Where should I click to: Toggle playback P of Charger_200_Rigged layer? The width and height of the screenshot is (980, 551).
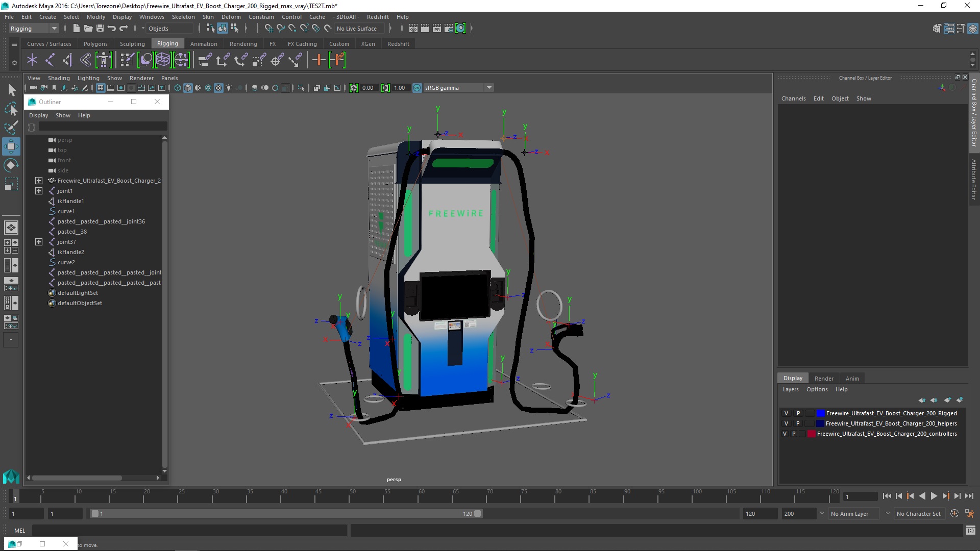pyautogui.click(x=798, y=413)
